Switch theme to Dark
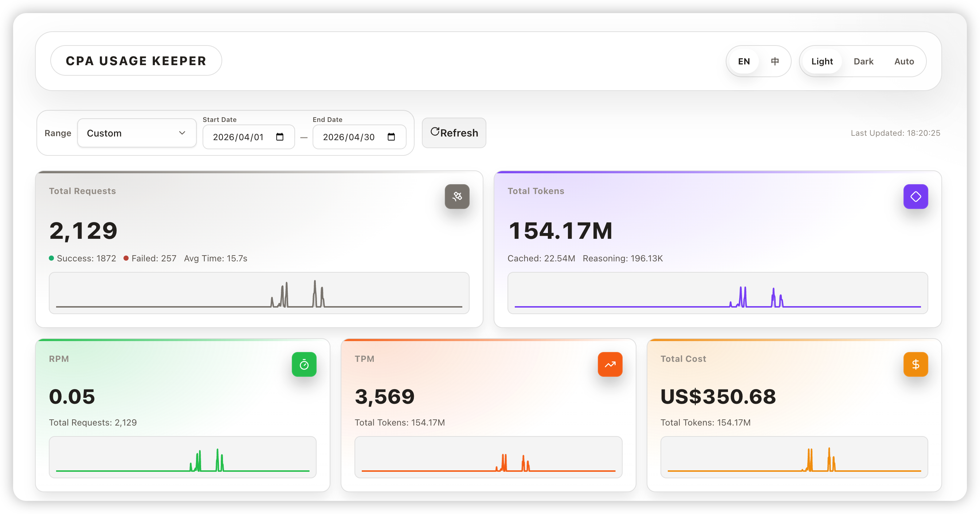The width and height of the screenshot is (980, 514). coord(863,61)
